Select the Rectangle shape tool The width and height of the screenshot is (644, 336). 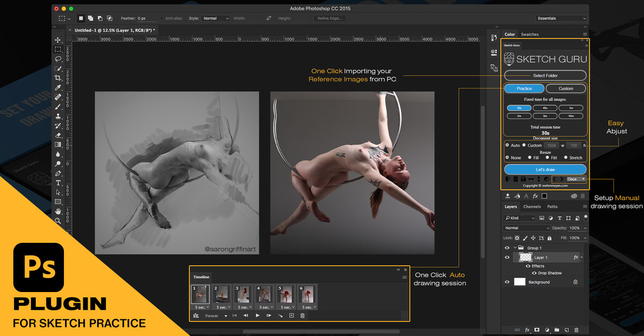point(57,202)
